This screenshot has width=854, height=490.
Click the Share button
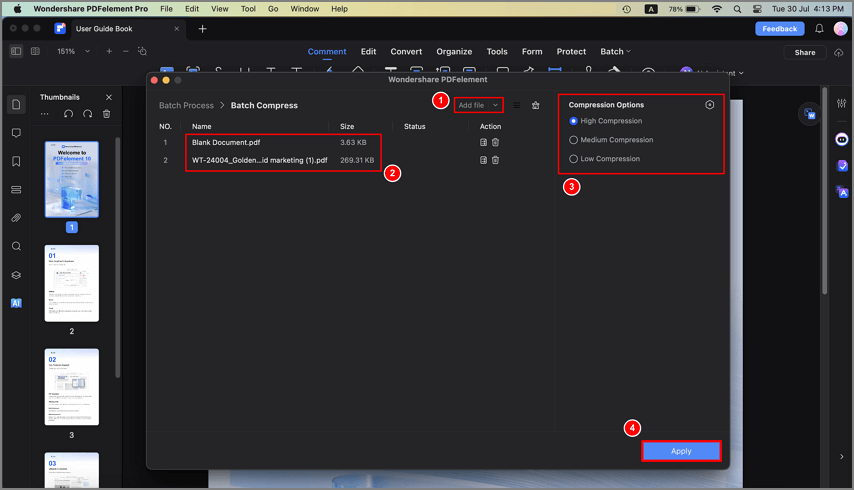pos(804,52)
